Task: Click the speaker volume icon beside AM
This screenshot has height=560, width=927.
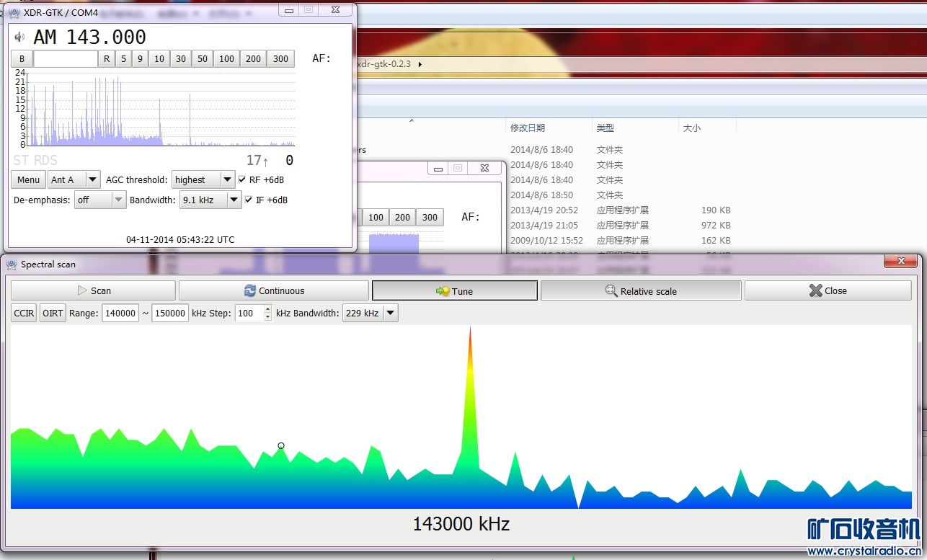Action: pyautogui.click(x=19, y=37)
